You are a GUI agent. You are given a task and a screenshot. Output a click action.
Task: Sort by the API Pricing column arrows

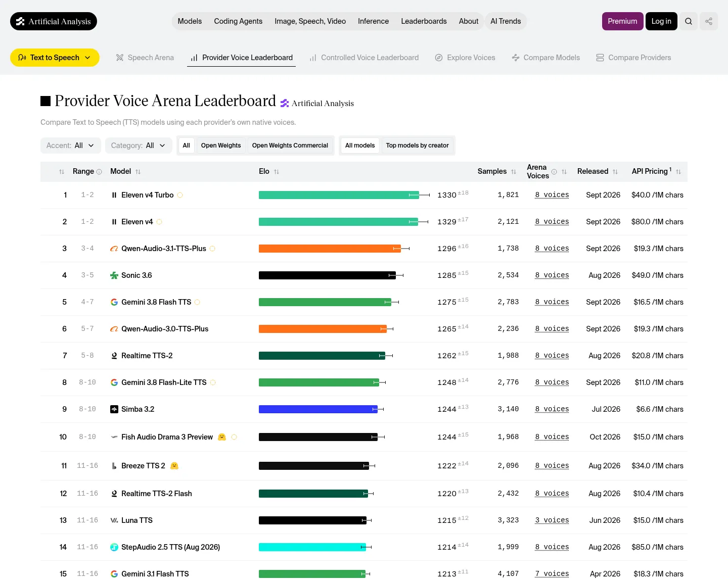678,172
